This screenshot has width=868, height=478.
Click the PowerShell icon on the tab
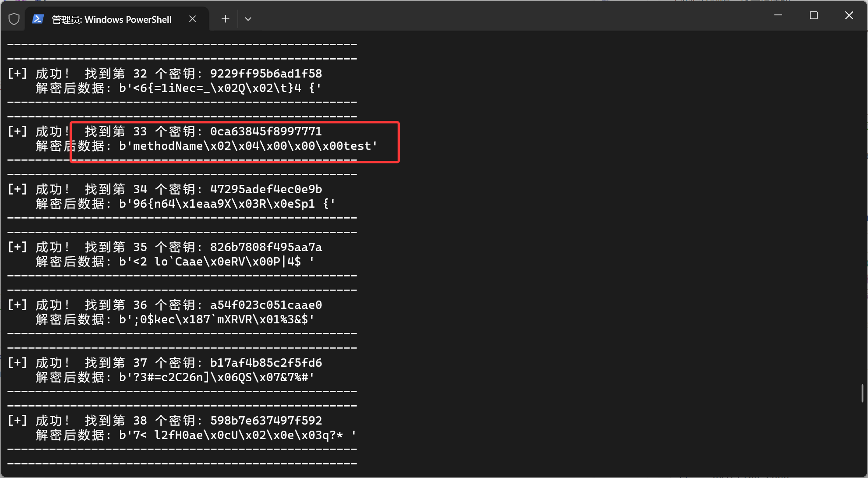pyautogui.click(x=38, y=19)
